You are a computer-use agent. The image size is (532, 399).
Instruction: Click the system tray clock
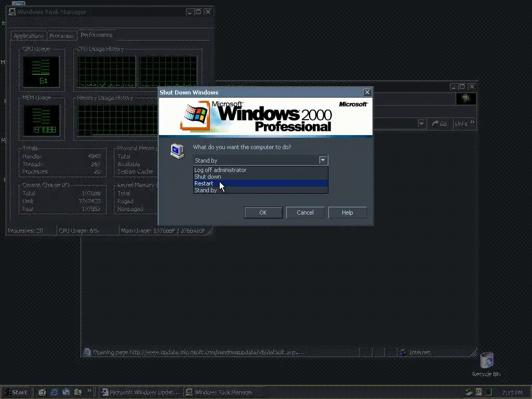512,393
